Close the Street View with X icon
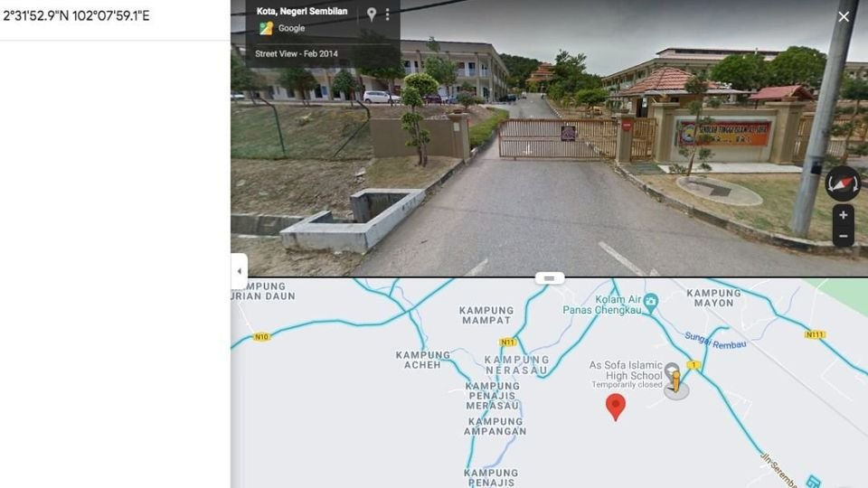This screenshot has height=488, width=868. [x=844, y=17]
